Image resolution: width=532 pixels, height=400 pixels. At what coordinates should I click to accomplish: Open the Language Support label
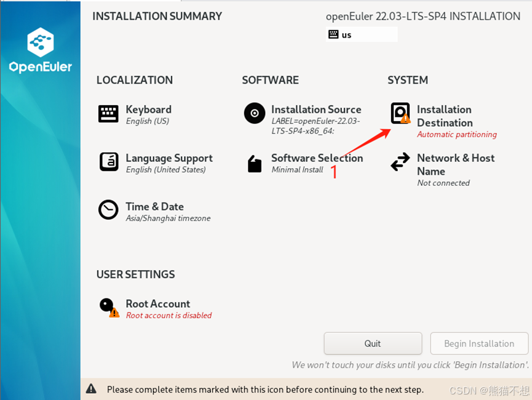pyautogui.click(x=169, y=158)
